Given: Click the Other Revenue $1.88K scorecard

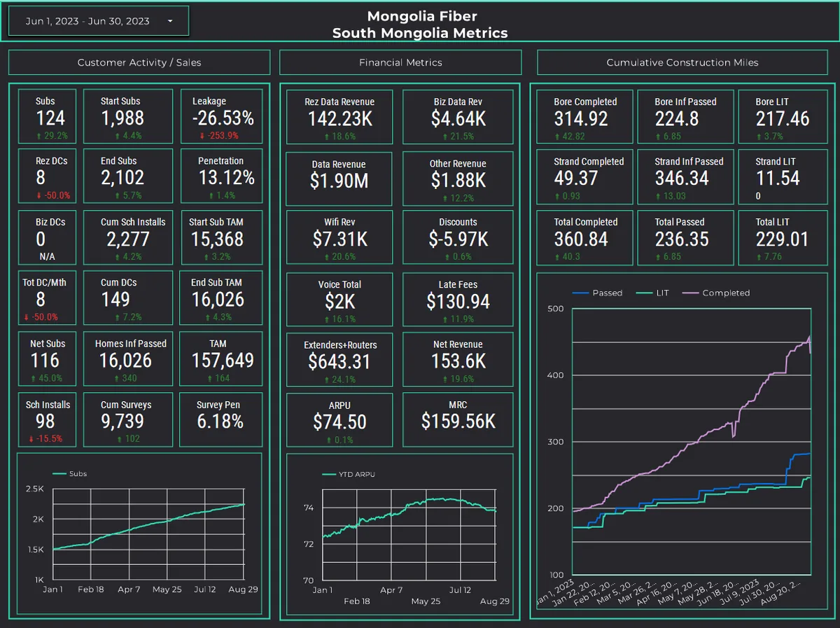Looking at the screenshot, I should pos(458,178).
